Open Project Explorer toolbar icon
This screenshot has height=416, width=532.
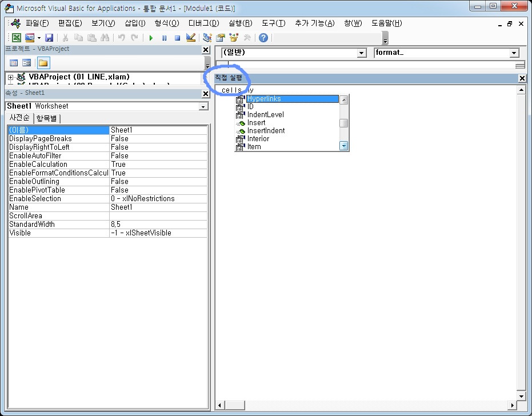point(207,38)
